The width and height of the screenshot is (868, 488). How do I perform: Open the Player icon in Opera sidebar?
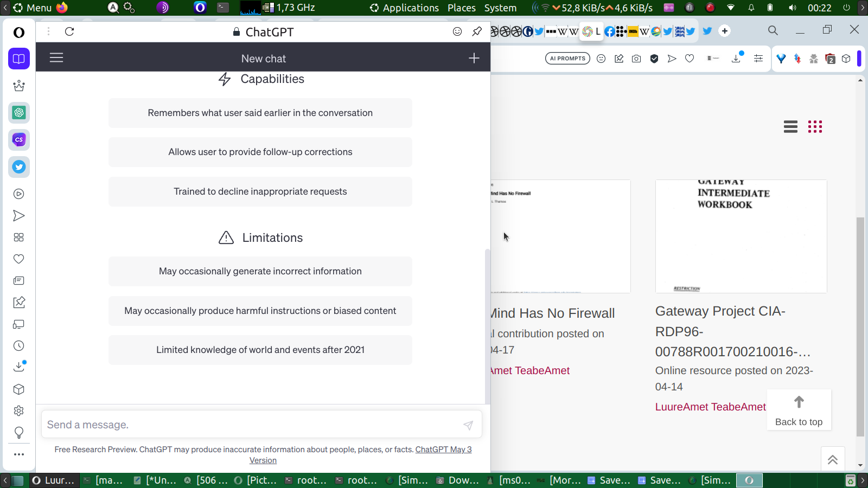tap(19, 194)
